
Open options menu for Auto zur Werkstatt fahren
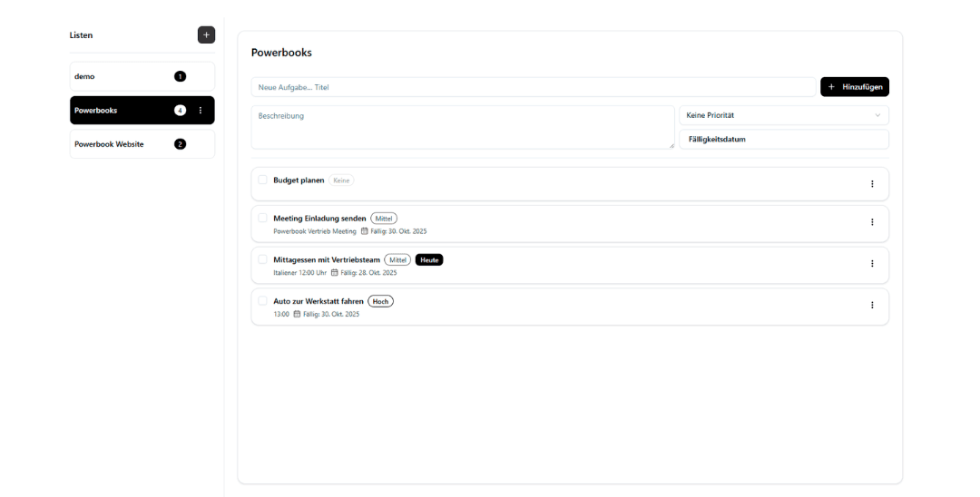(872, 306)
